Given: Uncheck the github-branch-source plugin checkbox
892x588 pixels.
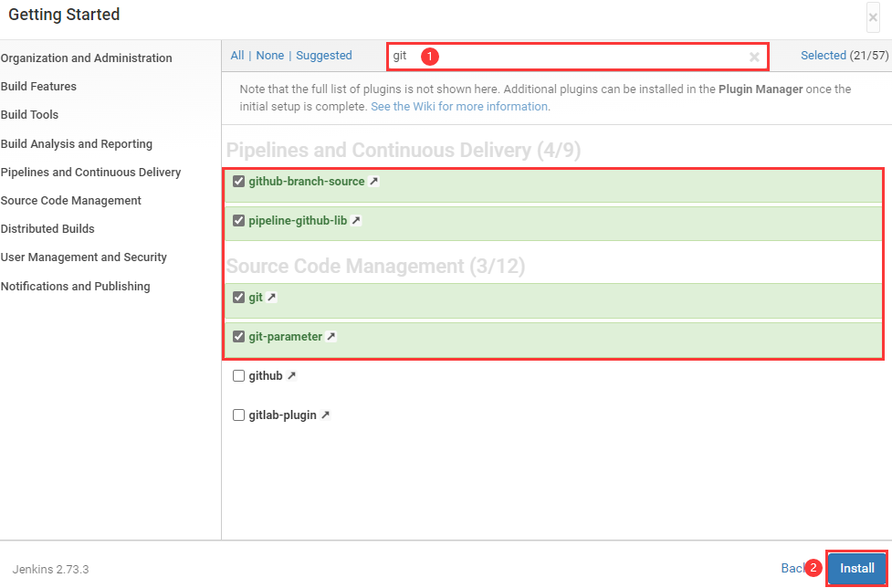Looking at the screenshot, I should (239, 182).
